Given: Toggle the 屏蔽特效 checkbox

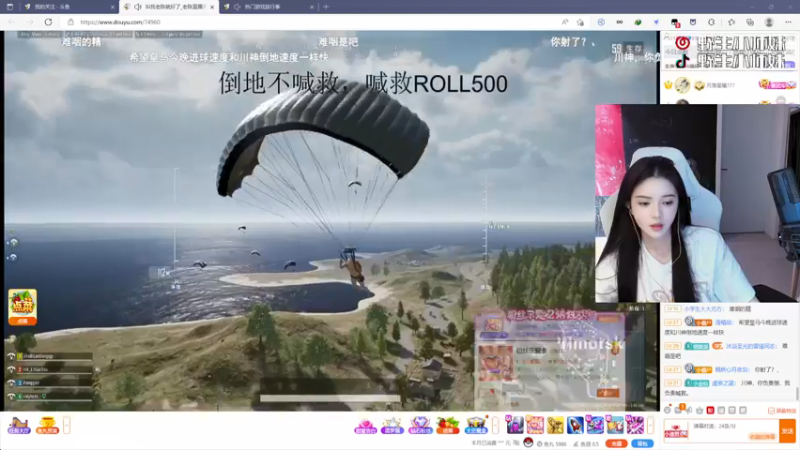Looking at the screenshot, I should (x=771, y=411).
